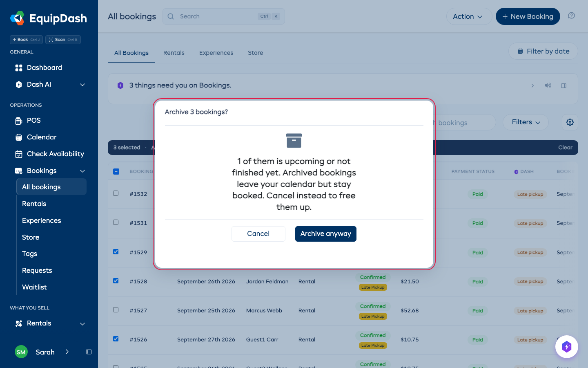Check the box for booking #1531

point(116,222)
